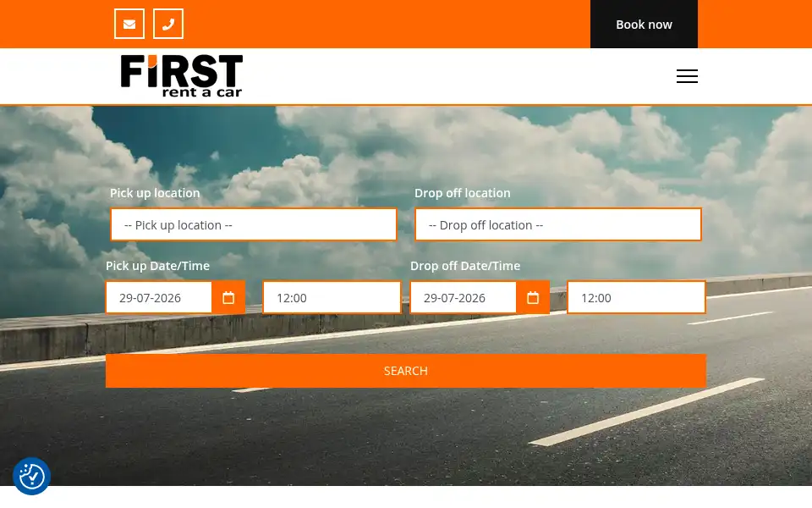Open the drop off time 12:00 selector

coord(636,297)
